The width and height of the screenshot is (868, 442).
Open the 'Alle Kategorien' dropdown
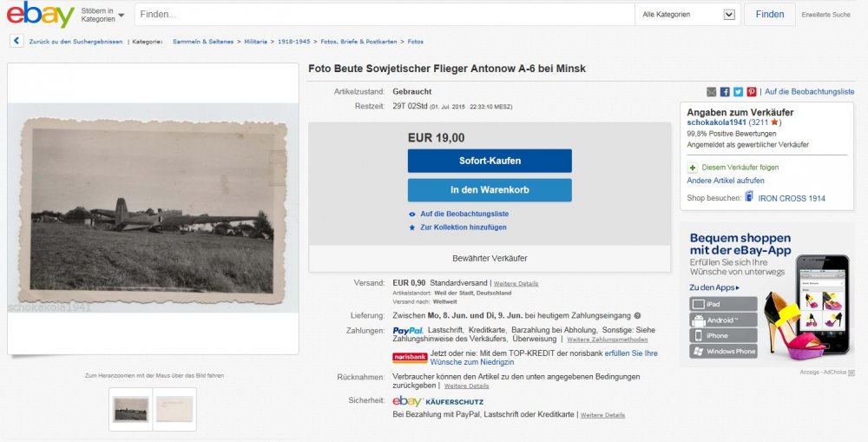[x=688, y=15]
